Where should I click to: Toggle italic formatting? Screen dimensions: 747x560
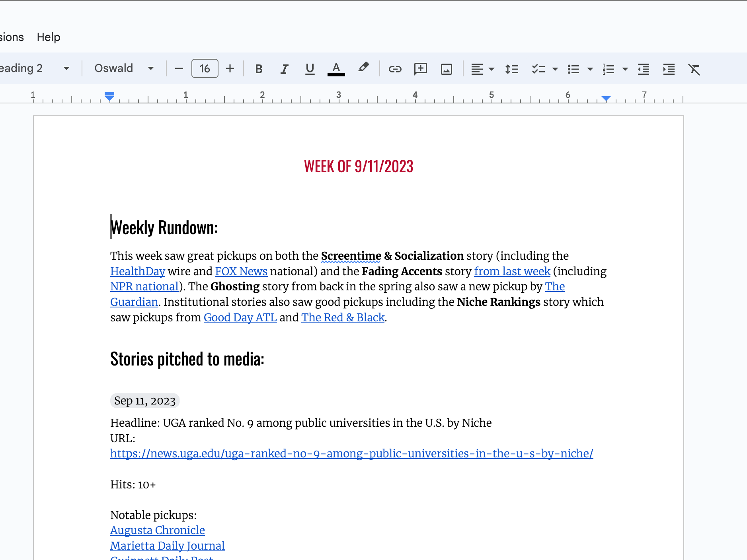click(x=284, y=69)
